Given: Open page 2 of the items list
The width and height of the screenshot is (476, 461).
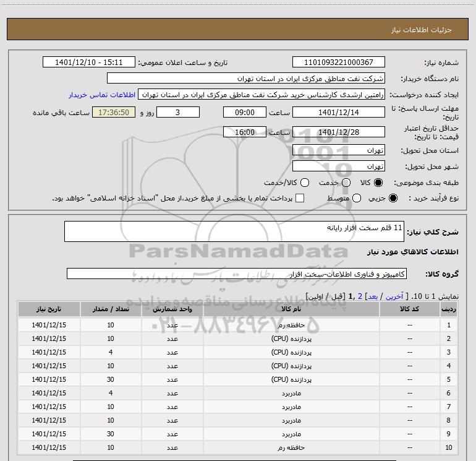Looking at the screenshot, I should click(x=360, y=296).
